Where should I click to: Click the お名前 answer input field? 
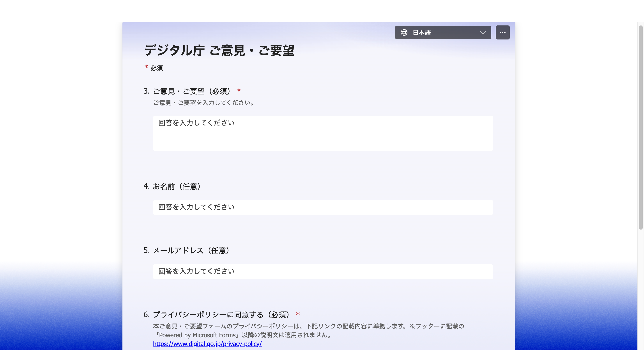322,207
